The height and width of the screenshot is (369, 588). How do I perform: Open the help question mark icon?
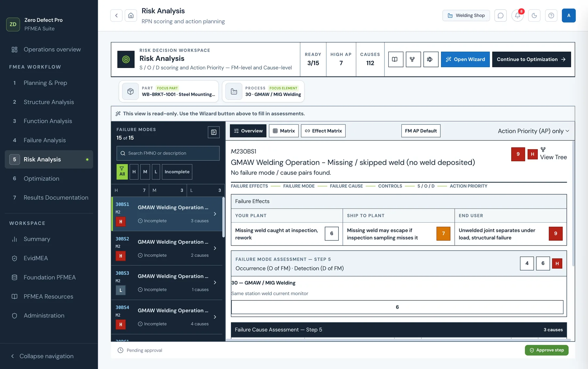[551, 15]
